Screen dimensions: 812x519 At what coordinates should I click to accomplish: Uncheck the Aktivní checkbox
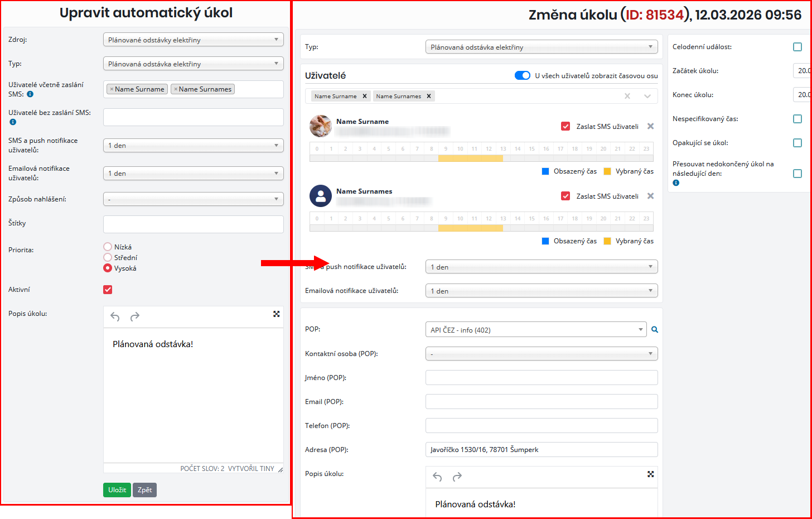tap(108, 290)
